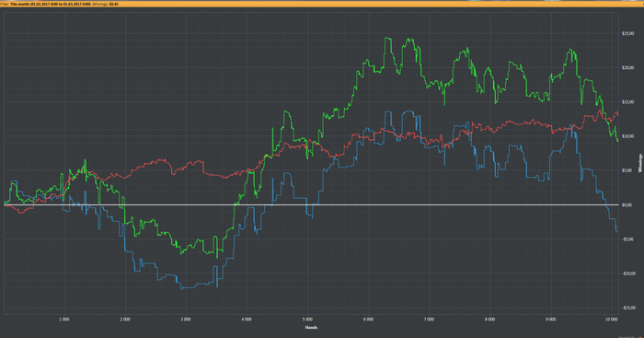The image size is (644, 338).
Task: Click the '6 000' hands axis label
Action: 368,319
